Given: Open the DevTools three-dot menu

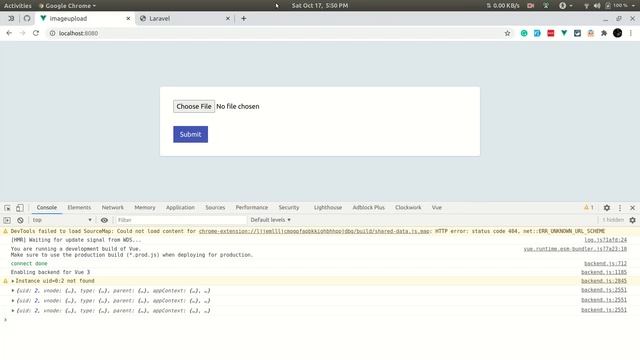Looking at the screenshot, I should [620, 208].
